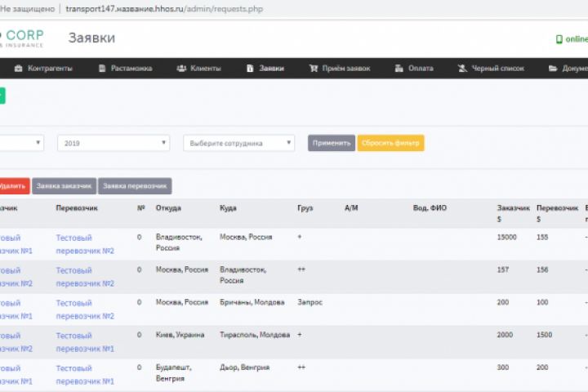Open Тестовый перевозчик №1 link in Будапешт row

tap(85, 375)
